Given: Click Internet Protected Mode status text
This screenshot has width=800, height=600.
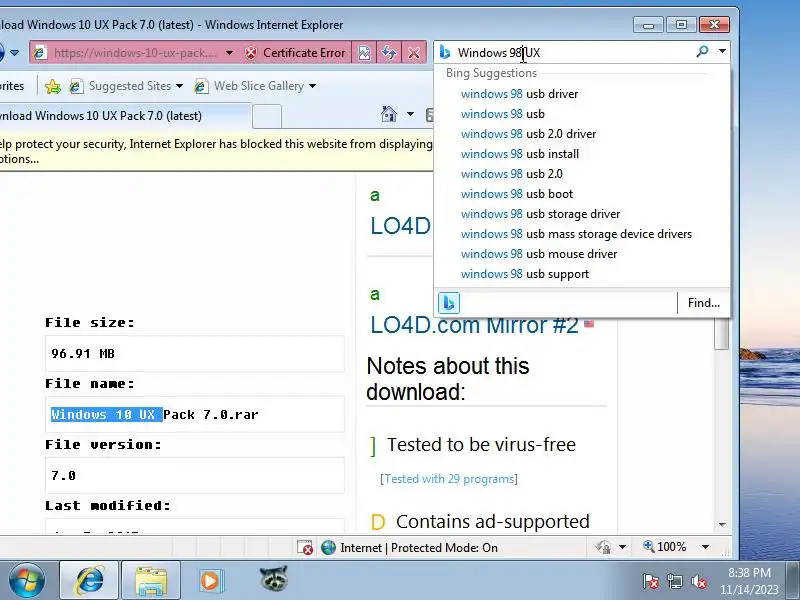Looking at the screenshot, I should pyautogui.click(x=419, y=547).
